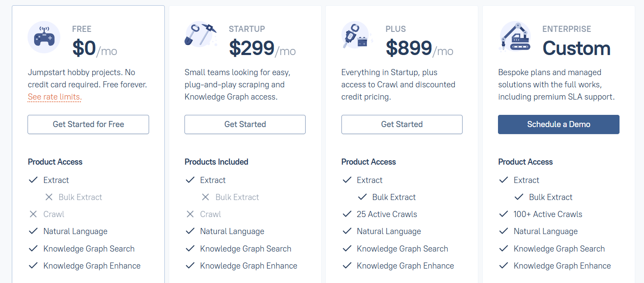Click the checkmark beside Bulk Extract under Plus
Screen dimensions: 644x283
362,197
